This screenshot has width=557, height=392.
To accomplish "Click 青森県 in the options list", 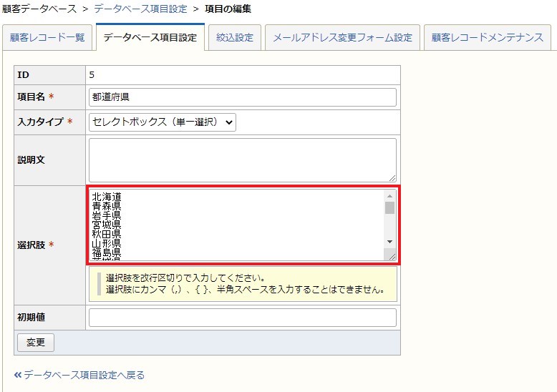I will 107,206.
